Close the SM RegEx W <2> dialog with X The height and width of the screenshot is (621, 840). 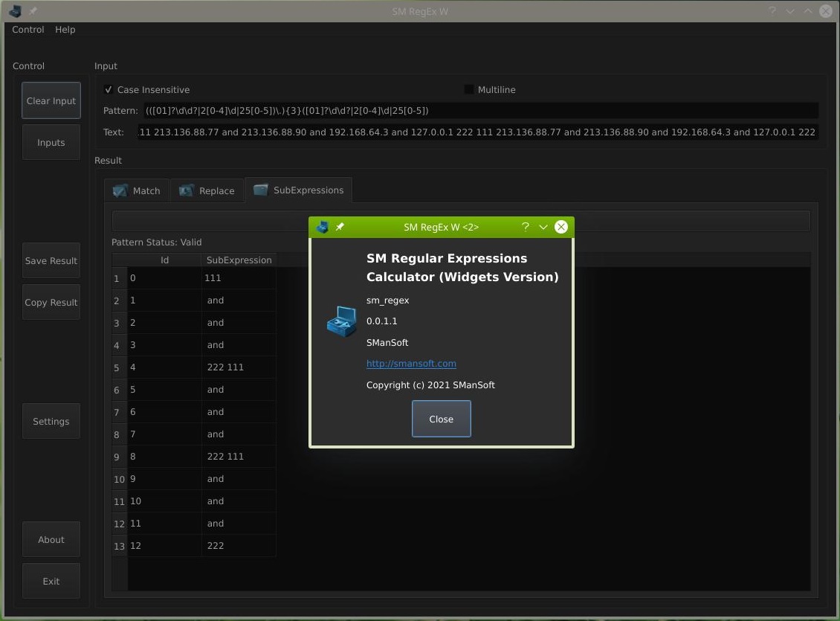(x=561, y=227)
